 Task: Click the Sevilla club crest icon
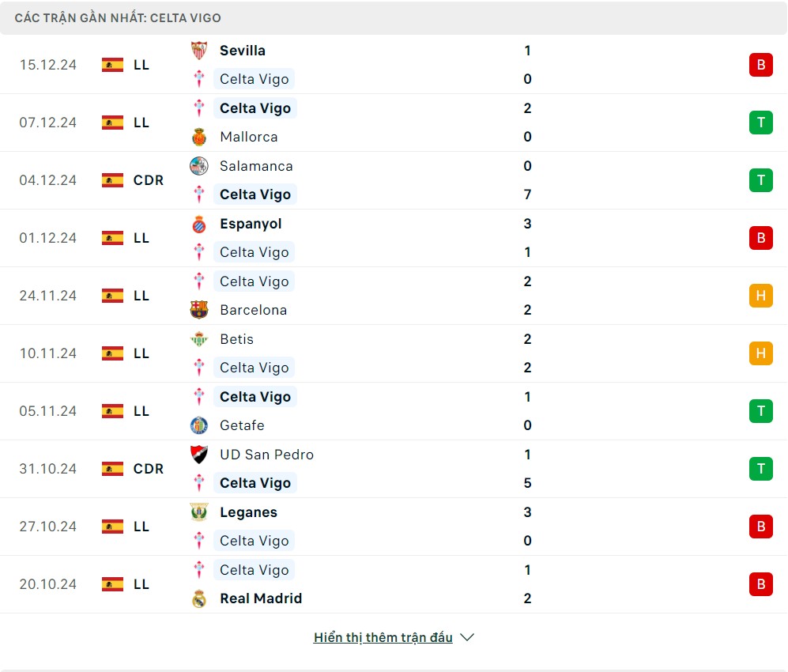click(199, 51)
